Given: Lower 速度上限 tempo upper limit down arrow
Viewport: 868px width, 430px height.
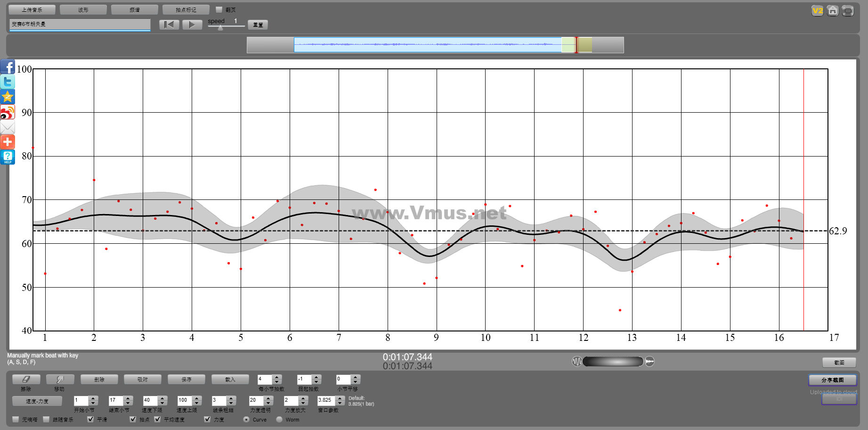Looking at the screenshot, I should tap(197, 403).
